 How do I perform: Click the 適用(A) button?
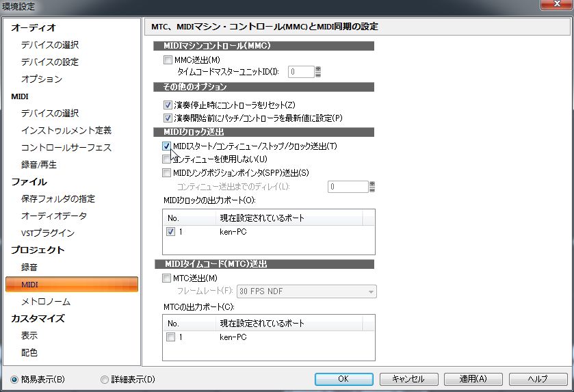point(473,379)
